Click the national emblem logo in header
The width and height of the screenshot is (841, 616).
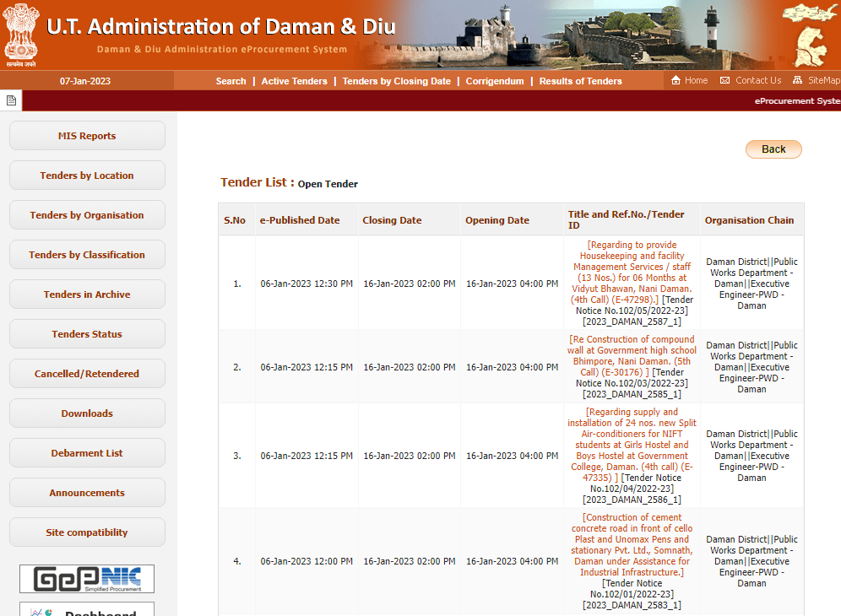point(19,34)
